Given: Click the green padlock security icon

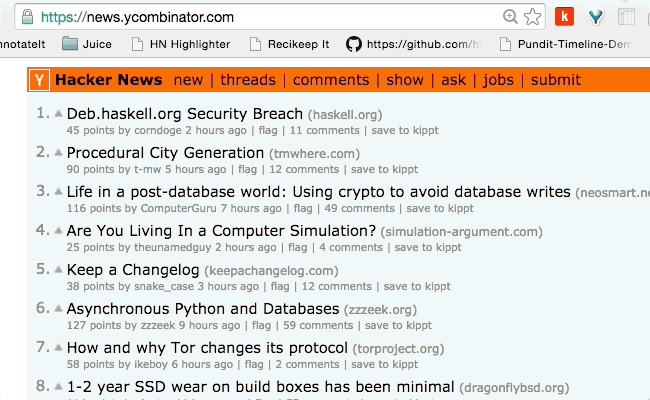Looking at the screenshot, I should [x=27, y=17].
